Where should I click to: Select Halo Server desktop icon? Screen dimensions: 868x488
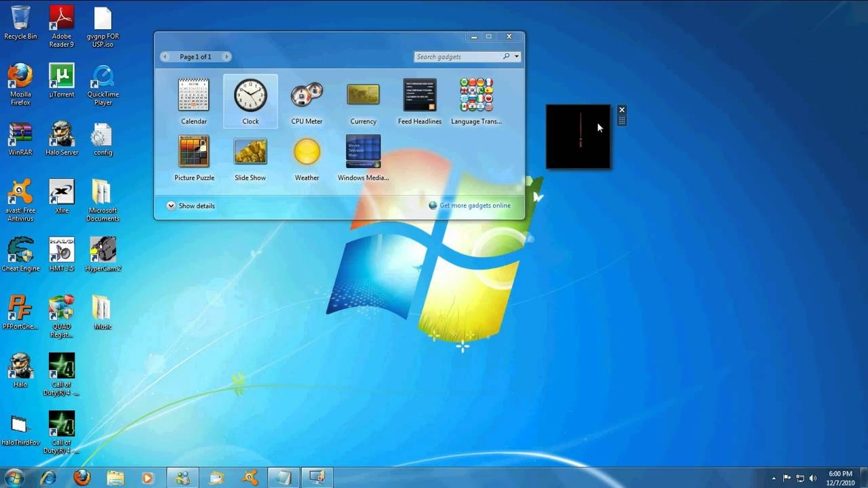coord(61,139)
